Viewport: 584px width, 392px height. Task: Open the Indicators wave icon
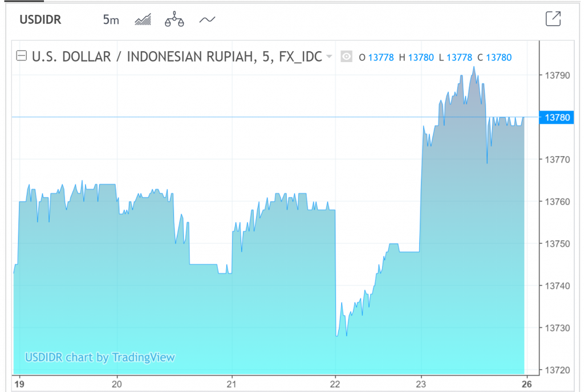coord(207,20)
